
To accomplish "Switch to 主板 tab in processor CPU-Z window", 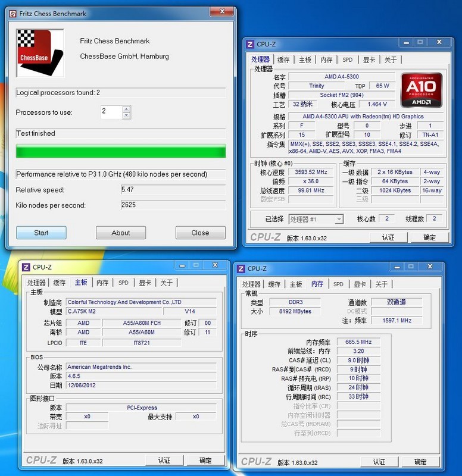I will point(305,60).
